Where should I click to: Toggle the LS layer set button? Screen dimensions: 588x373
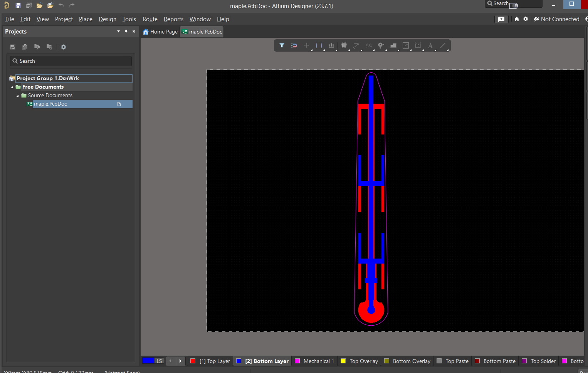click(x=159, y=361)
